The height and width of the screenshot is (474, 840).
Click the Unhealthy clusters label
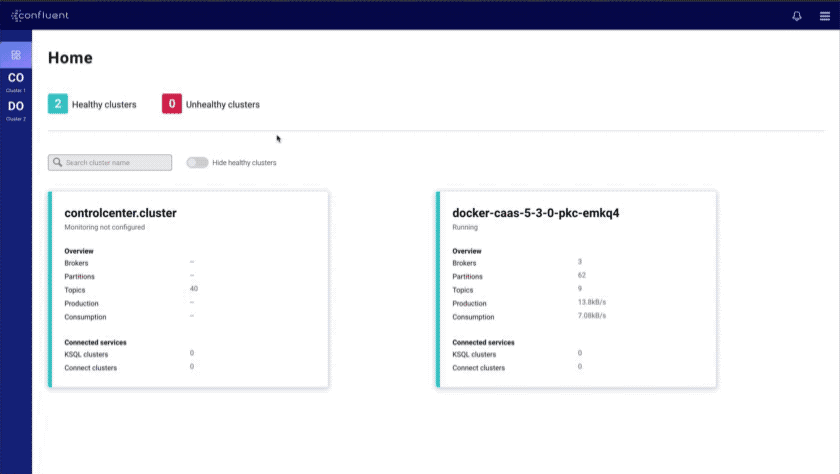click(223, 104)
